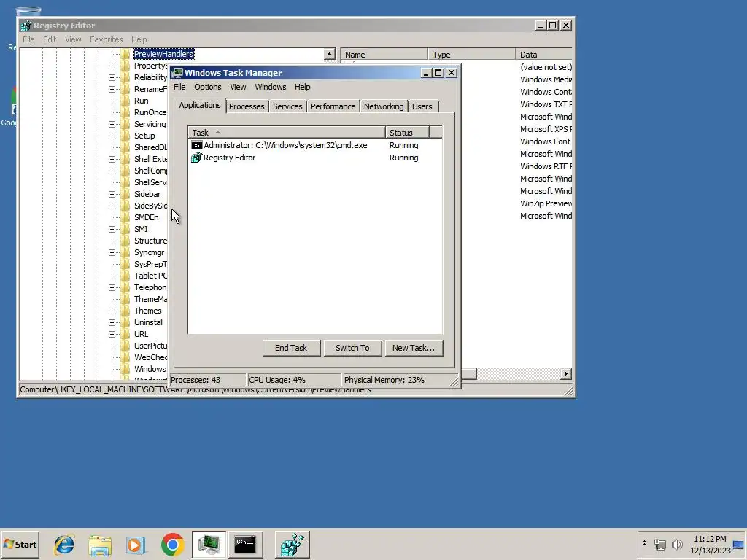Open Google Chrome from the taskbar
The width and height of the screenshot is (747, 560).
pos(172,545)
